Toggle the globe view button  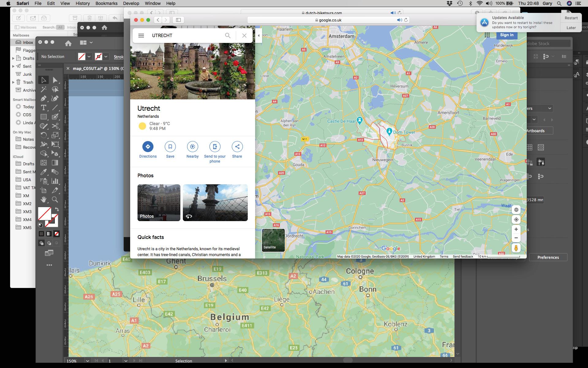(516, 210)
